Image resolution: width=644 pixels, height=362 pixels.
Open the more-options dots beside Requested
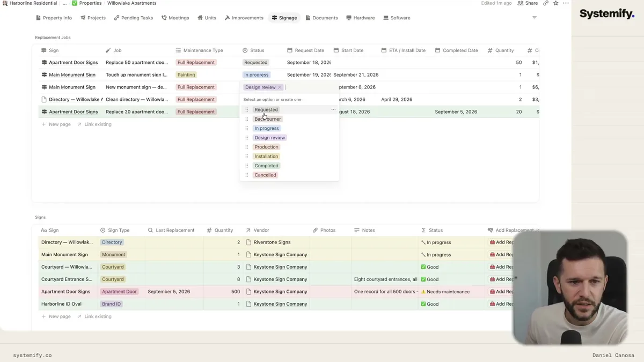click(x=333, y=109)
